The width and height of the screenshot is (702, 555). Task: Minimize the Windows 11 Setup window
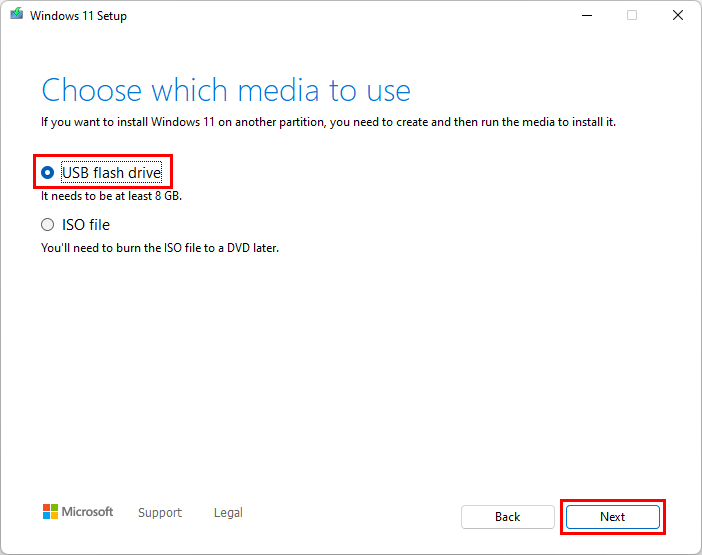pos(584,16)
